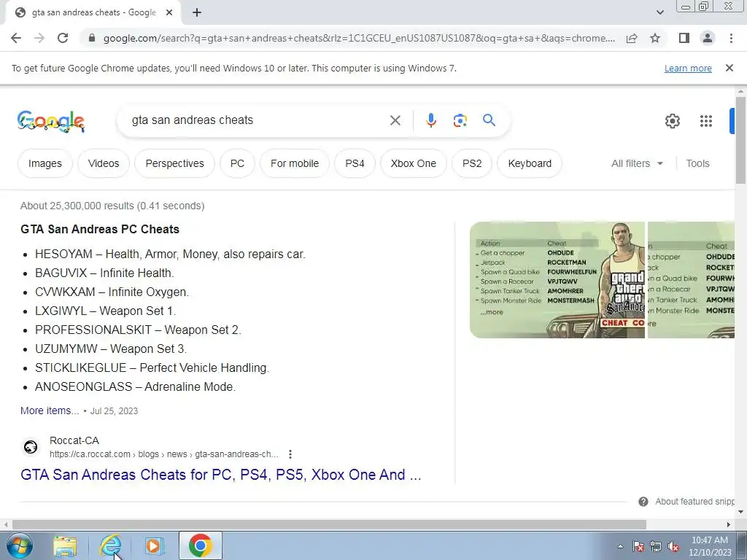The image size is (747, 560).
Task: Launch Internet Explorer from the taskbar
Action: 109,545
